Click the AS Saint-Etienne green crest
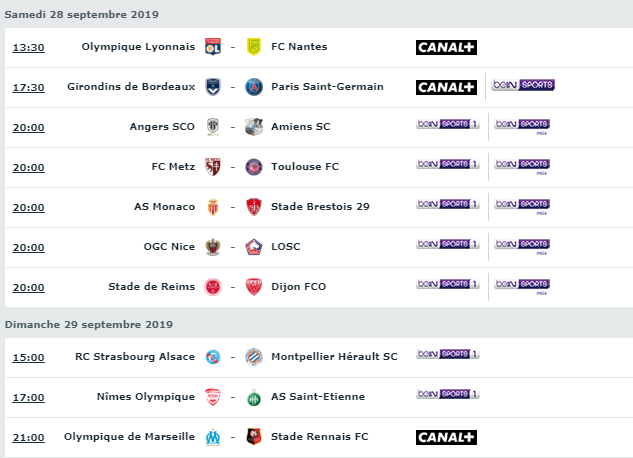Image resolution: width=633 pixels, height=458 pixels. [x=254, y=397]
